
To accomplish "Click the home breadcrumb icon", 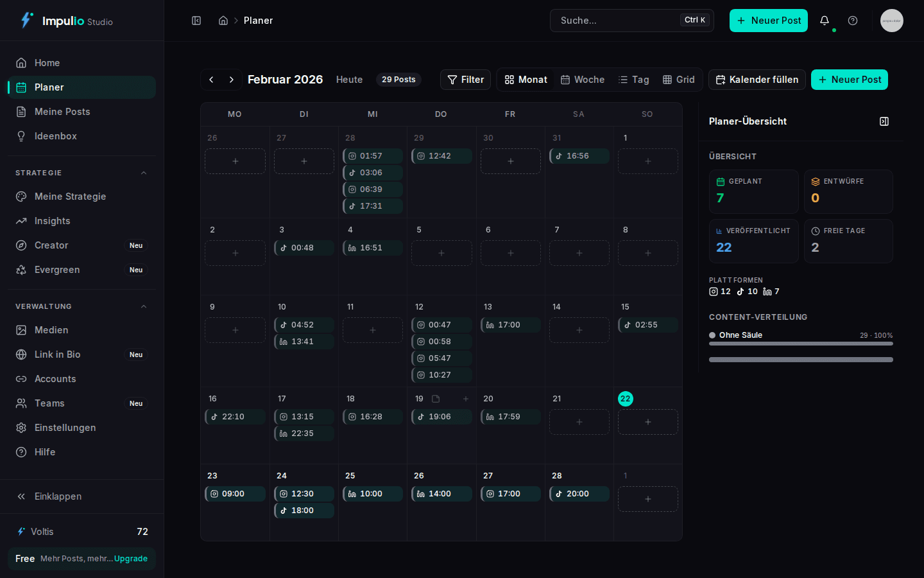I will 223,21.
